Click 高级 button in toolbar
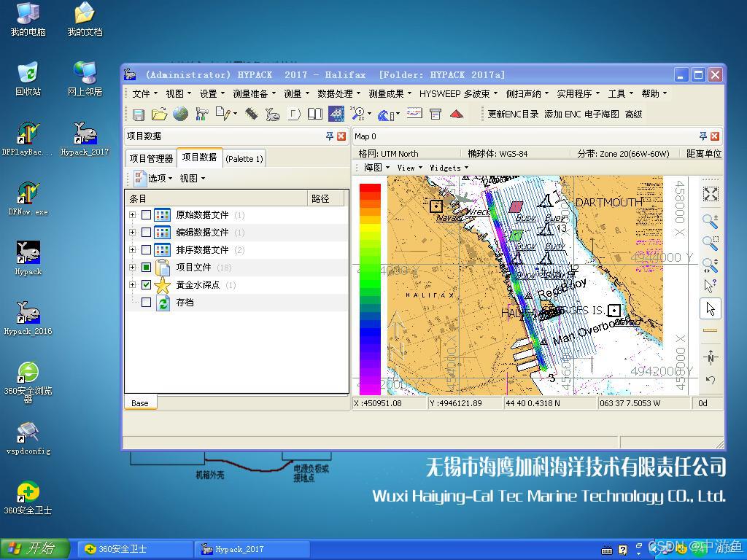Image resolution: width=747 pixels, height=560 pixels. [x=633, y=114]
